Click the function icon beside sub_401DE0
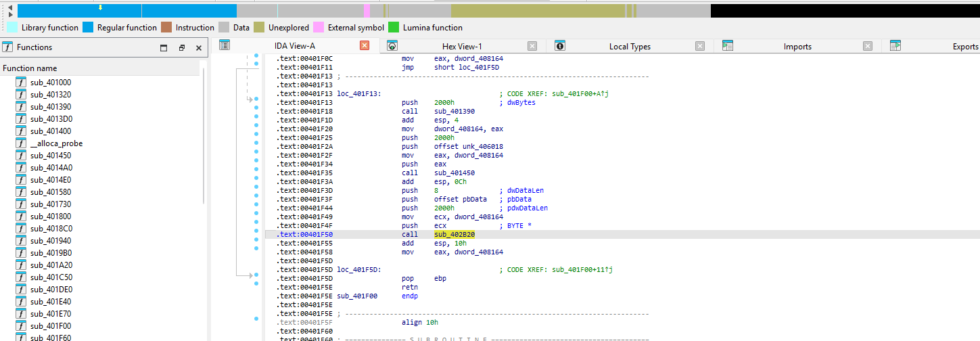This screenshot has width=980, height=341. pyautogui.click(x=21, y=290)
